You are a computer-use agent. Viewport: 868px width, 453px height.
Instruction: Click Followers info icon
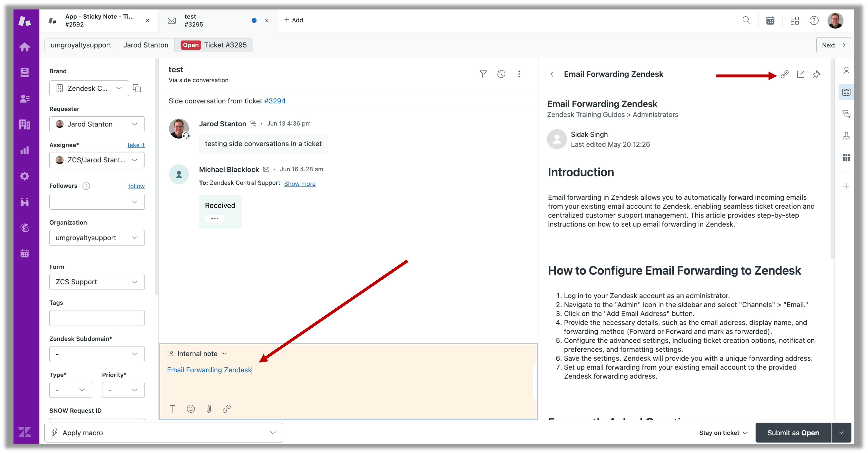click(86, 186)
